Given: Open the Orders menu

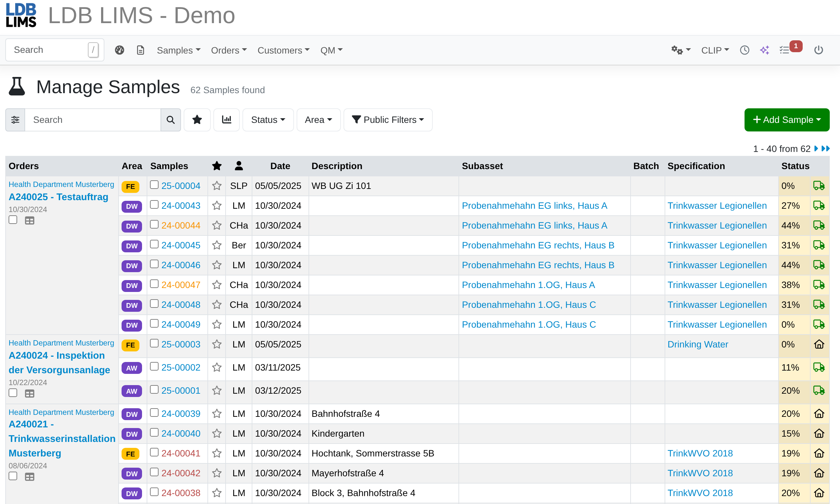Looking at the screenshot, I should click(x=229, y=50).
